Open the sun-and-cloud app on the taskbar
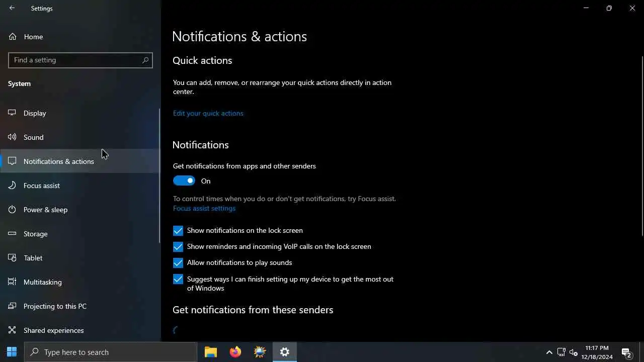 click(x=260, y=352)
